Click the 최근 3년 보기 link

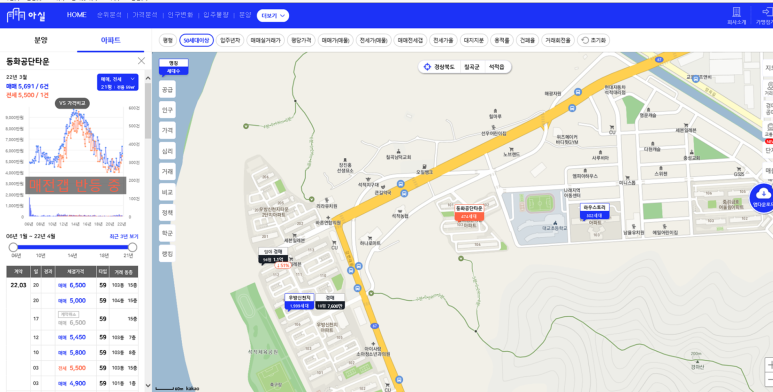tap(124, 237)
